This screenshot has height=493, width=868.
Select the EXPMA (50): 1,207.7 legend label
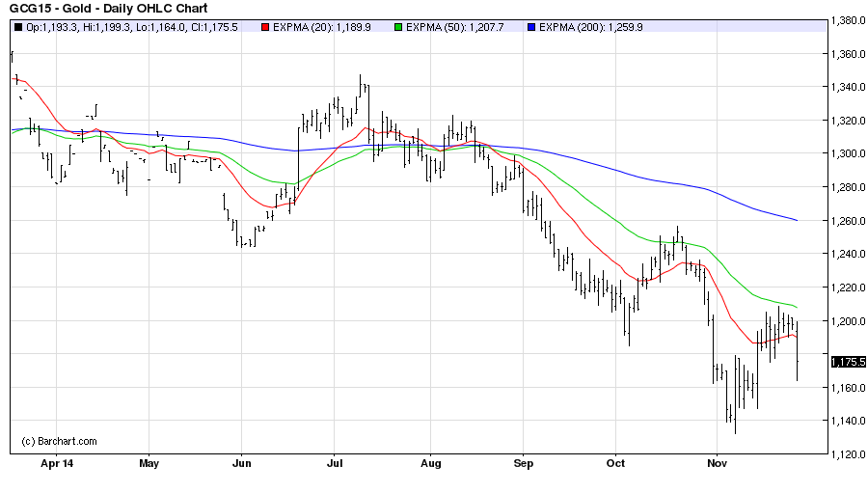(454, 27)
